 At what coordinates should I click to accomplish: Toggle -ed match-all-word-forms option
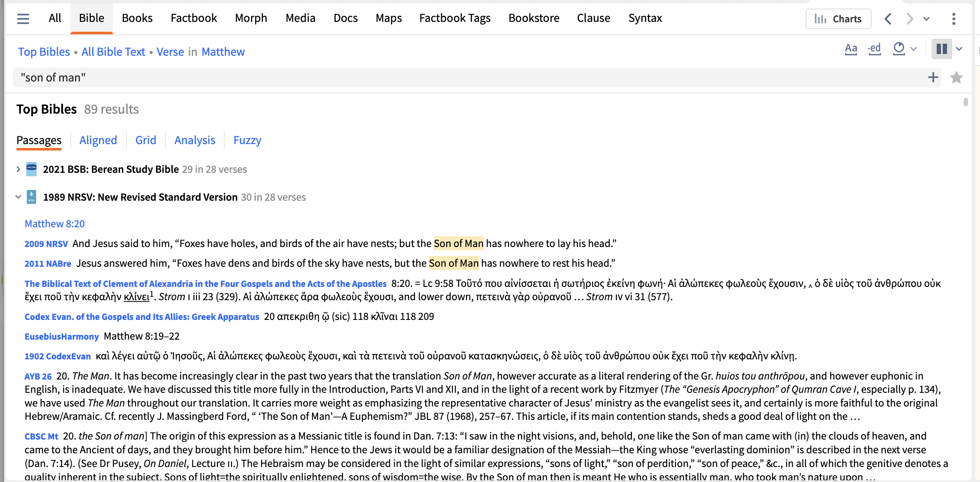pos(875,48)
